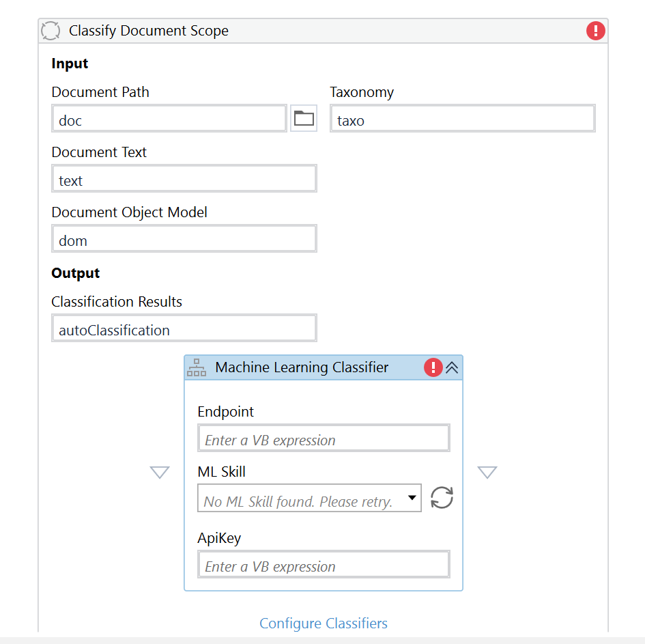Expand the ML Skill selection list

pos(411,498)
